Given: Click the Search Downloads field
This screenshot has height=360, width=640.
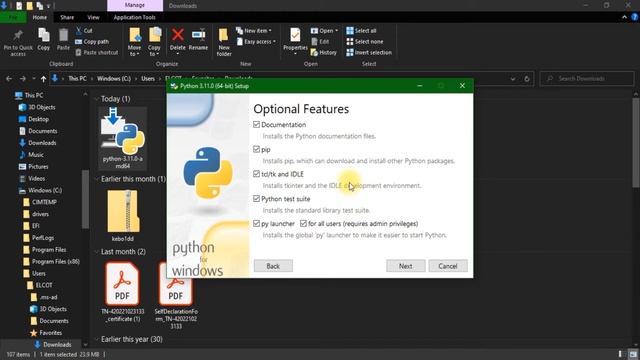Looking at the screenshot, I should 587,79.
